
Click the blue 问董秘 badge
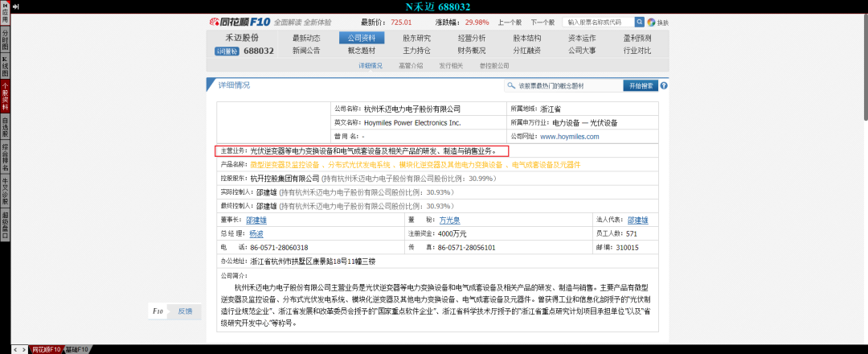tap(227, 51)
